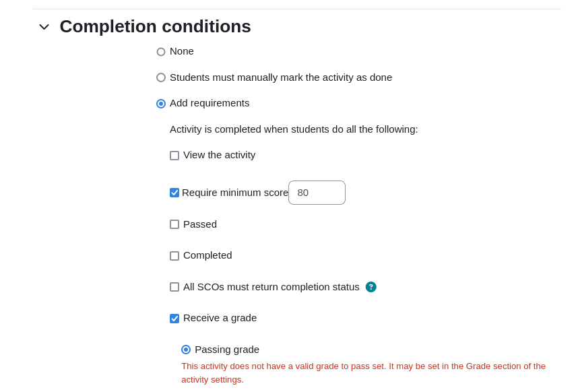Click the Completion conditions heading text
Screen dimensions: 578x392
[155, 26]
